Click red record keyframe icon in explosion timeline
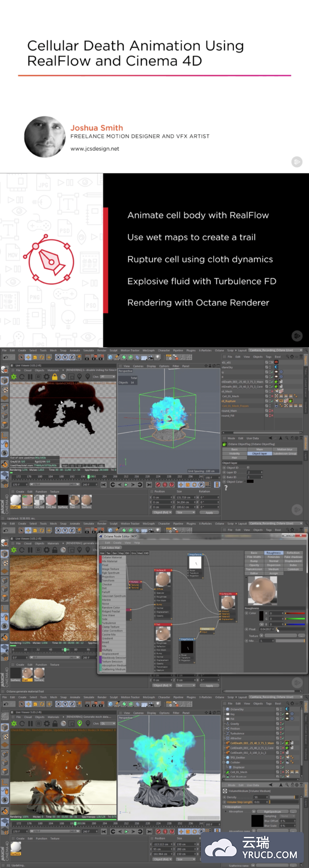This screenshot has width=309, height=868. pos(158,831)
